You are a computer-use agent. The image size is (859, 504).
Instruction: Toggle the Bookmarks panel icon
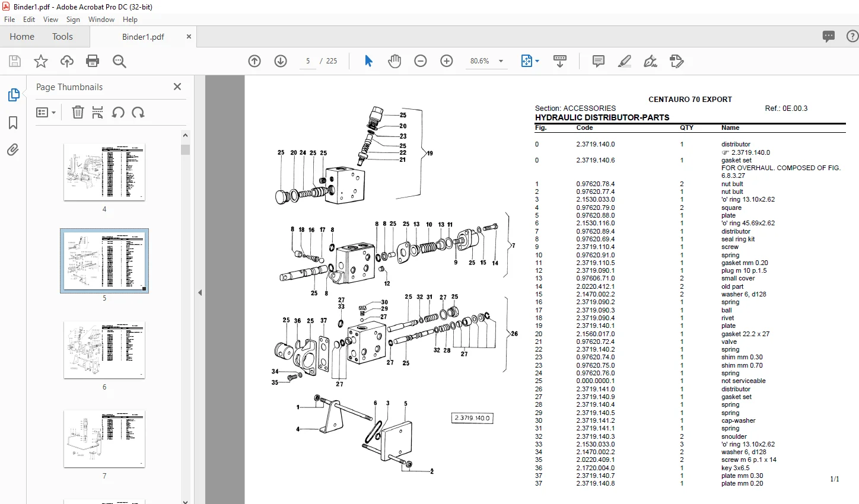[x=13, y=123]
